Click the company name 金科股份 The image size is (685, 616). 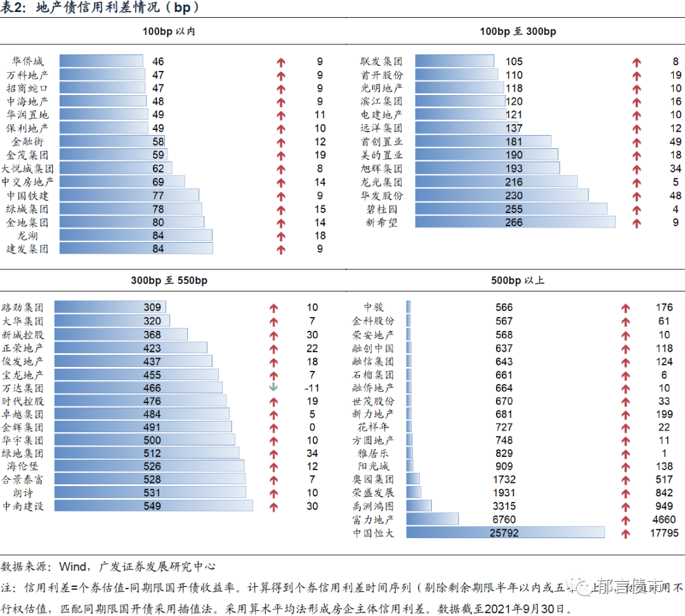click(x=374, y=321)
